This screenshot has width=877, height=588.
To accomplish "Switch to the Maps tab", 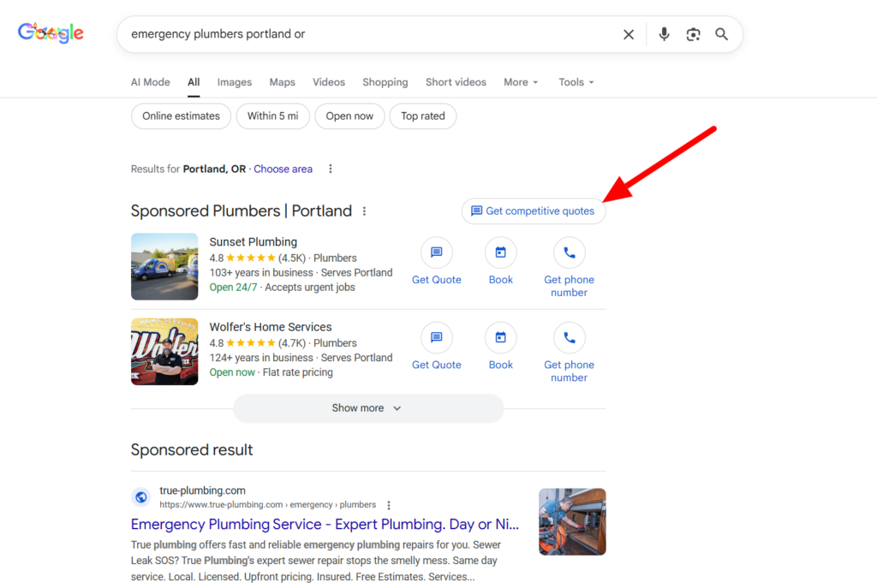I will 282,82.
